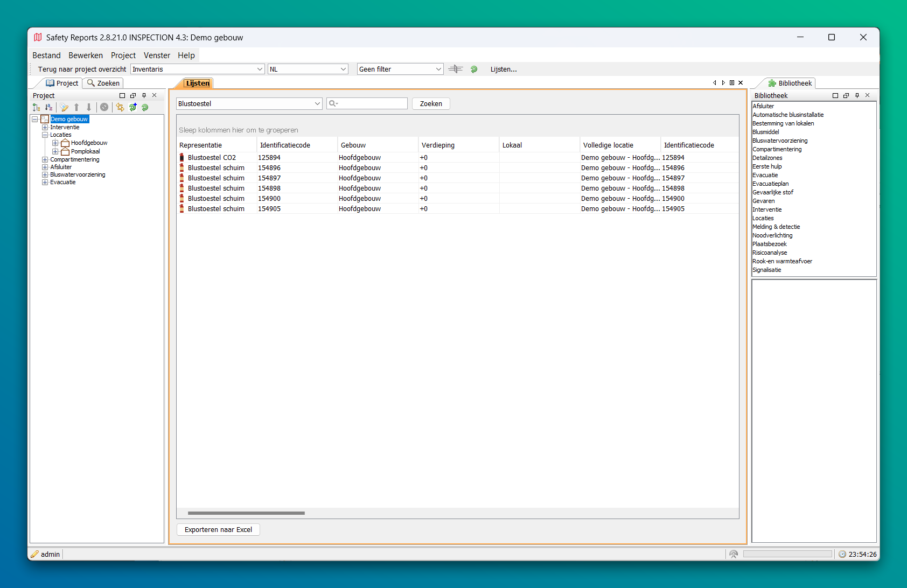The width and height of the screenshot is (907, 588).
Task: Expand the Hoofdgebouw location node
Action: [55, 143]
